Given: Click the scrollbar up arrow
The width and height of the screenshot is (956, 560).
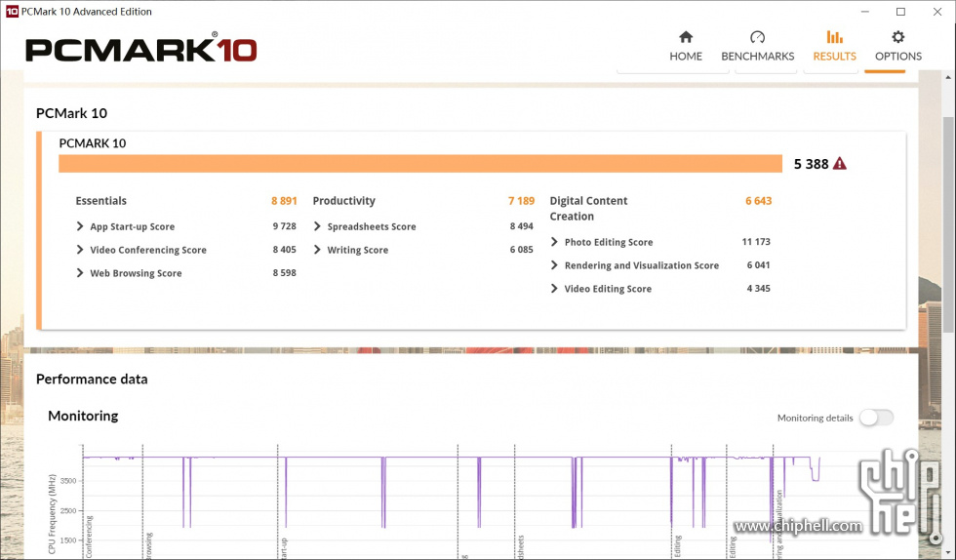Looking at the screenshot, I should click(x=948, y=77).
